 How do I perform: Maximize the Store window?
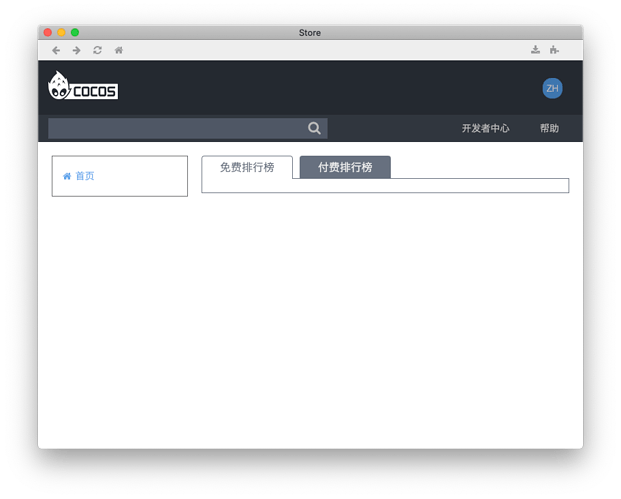(x=75, y=32)
